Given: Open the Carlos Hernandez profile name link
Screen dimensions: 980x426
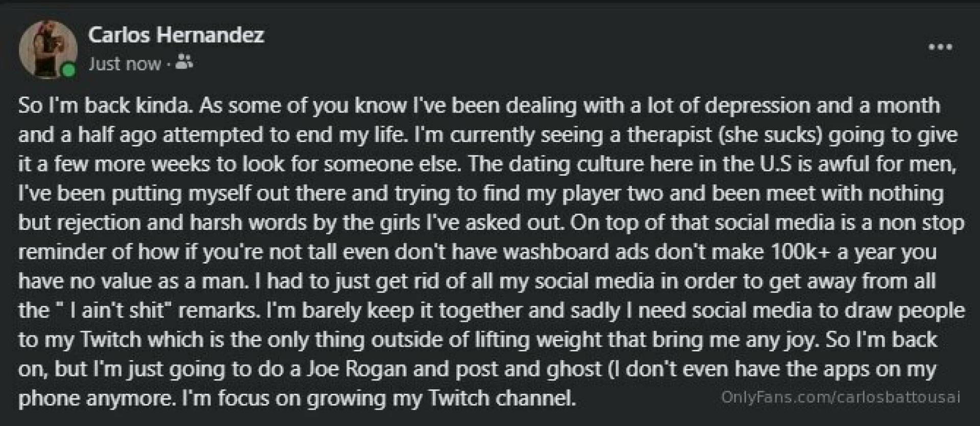Looking at the screenshot, I should point(176,35).
